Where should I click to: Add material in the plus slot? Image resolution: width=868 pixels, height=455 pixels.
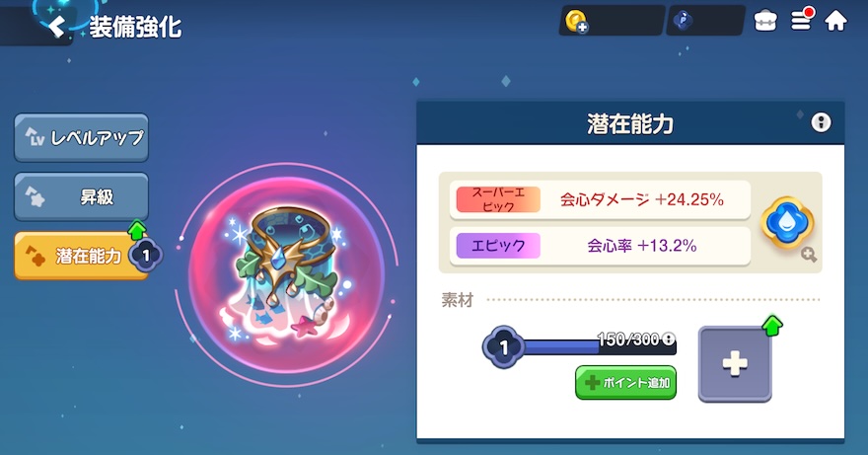pyautogui.click(x=735, y=364)
